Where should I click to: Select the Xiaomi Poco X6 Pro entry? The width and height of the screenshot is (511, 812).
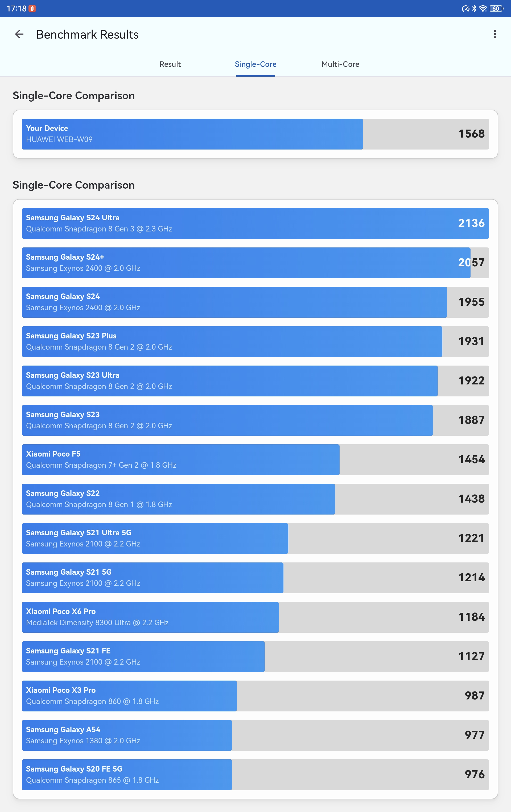point(255,617)
